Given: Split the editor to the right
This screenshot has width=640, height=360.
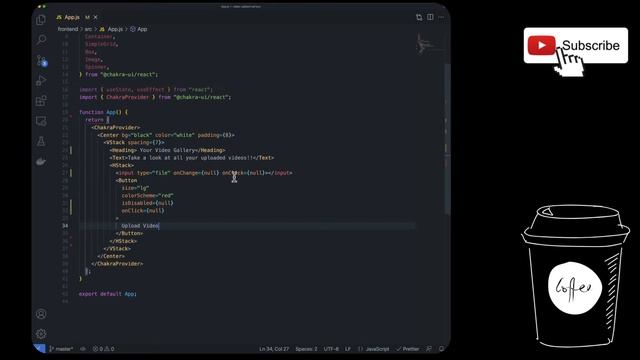Looking at the screenshot, I should click(430, 17).
